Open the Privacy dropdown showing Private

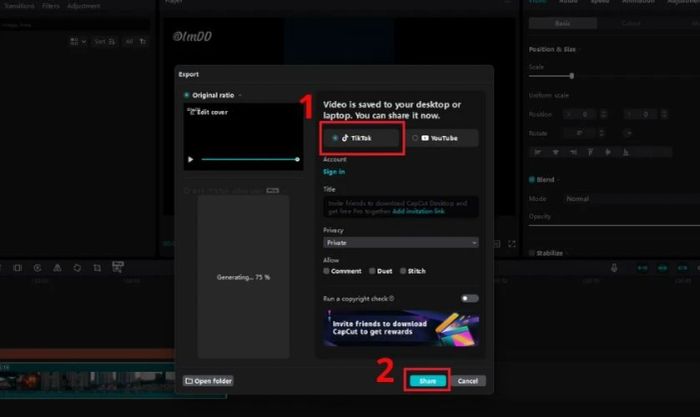tap(401, 242)
